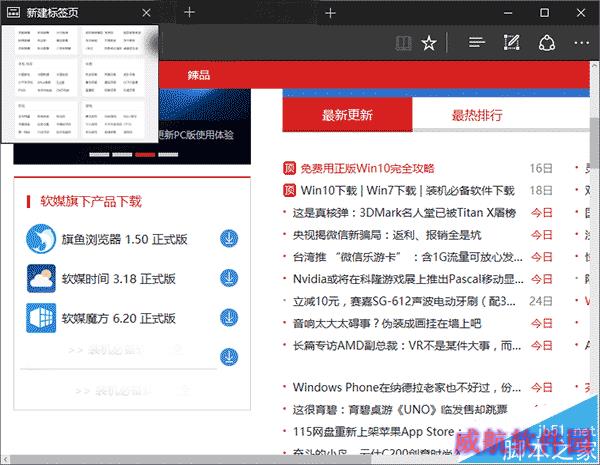
Task: Click the 顶 badge beside 免费用正版Win10完全攻略
Action: pyautogui.click(x=289, y=168)
